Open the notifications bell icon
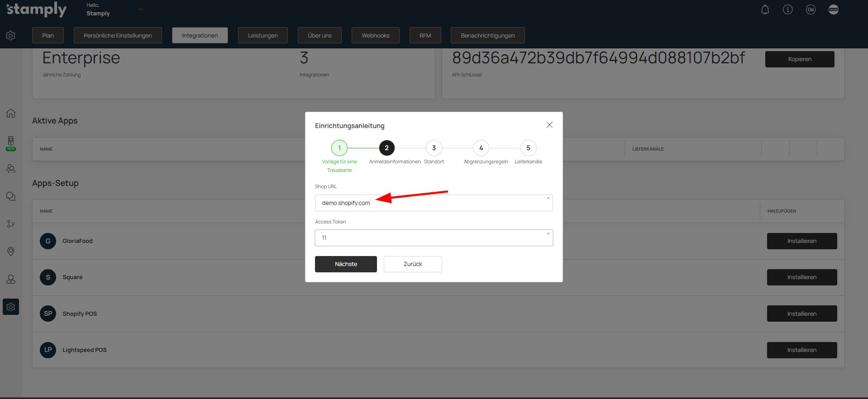Screen dimensions: 868x399 point(765,9)
